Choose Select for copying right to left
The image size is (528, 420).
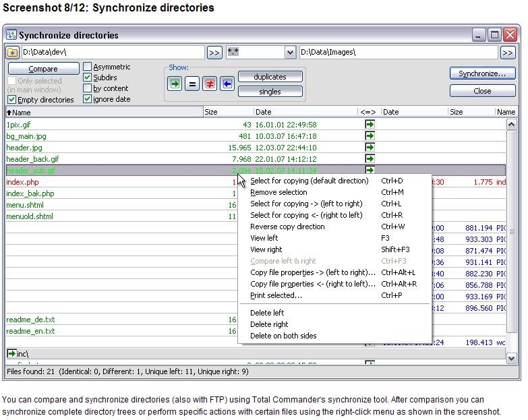pos(334,215)
